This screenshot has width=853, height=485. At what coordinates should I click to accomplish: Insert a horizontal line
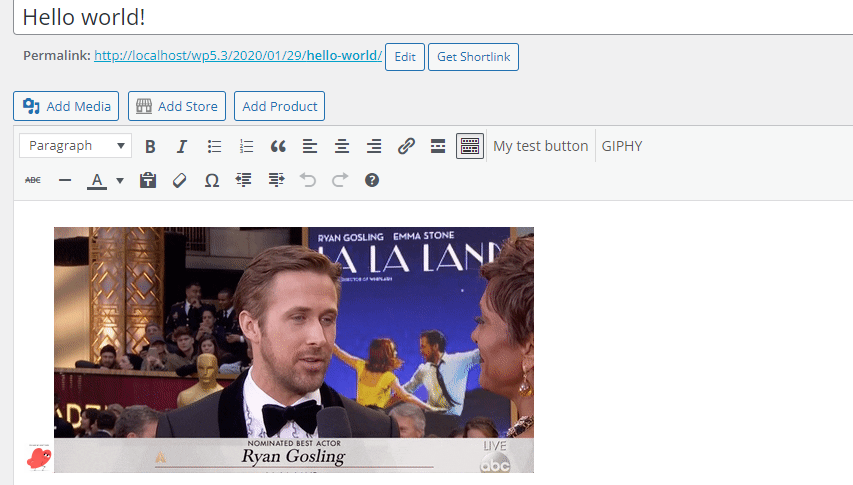pyautogui.click(x=65, y=180)
